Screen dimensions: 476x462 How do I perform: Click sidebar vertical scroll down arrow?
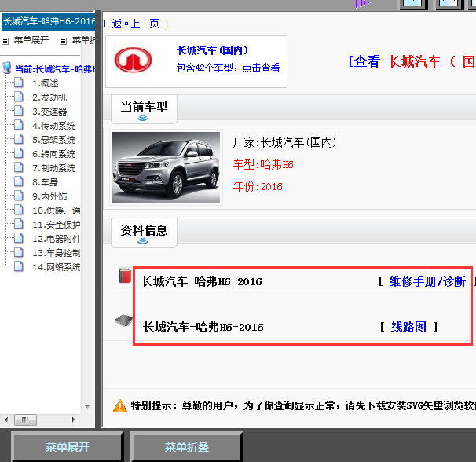point(87,407)
